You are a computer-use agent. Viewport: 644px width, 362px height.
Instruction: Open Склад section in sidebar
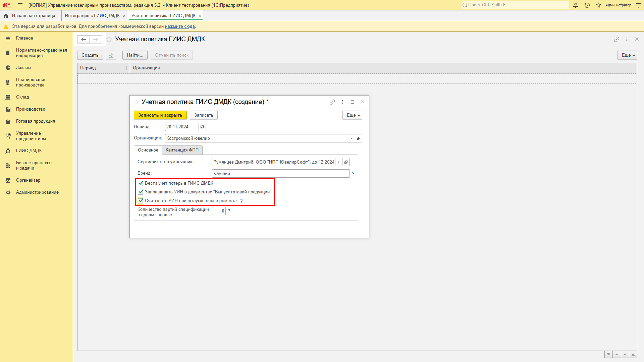click(36, 97)
